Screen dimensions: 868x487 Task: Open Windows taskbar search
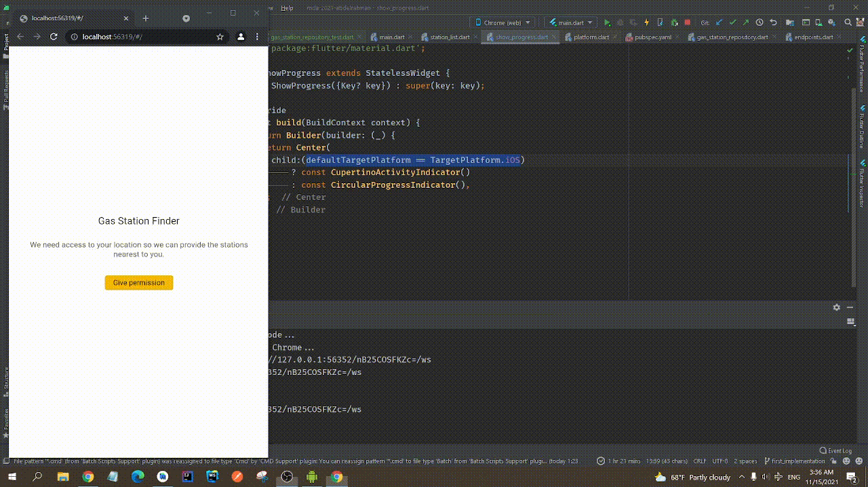pyautogui.click(x=37, y=477)
